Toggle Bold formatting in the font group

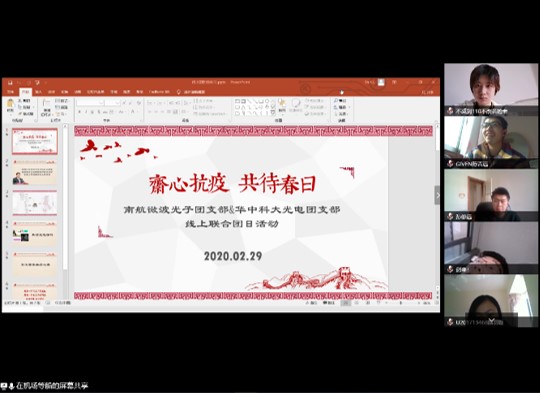click(79, 112)
